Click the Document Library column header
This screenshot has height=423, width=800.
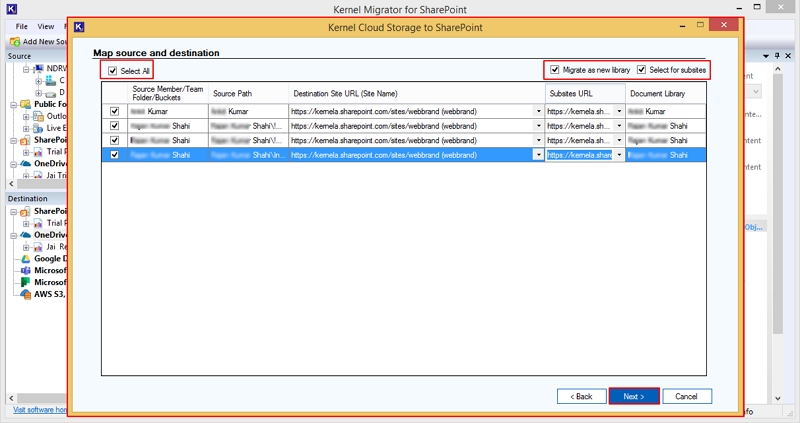666,93
